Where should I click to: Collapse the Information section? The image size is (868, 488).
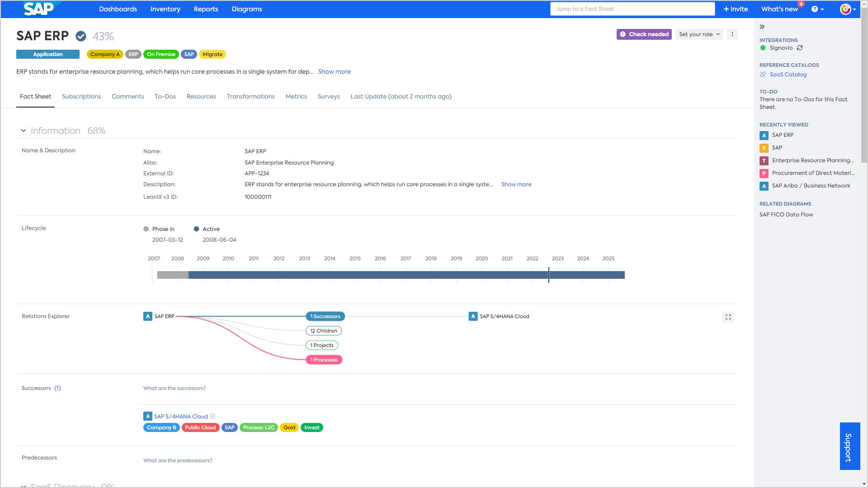pos(24,131)
